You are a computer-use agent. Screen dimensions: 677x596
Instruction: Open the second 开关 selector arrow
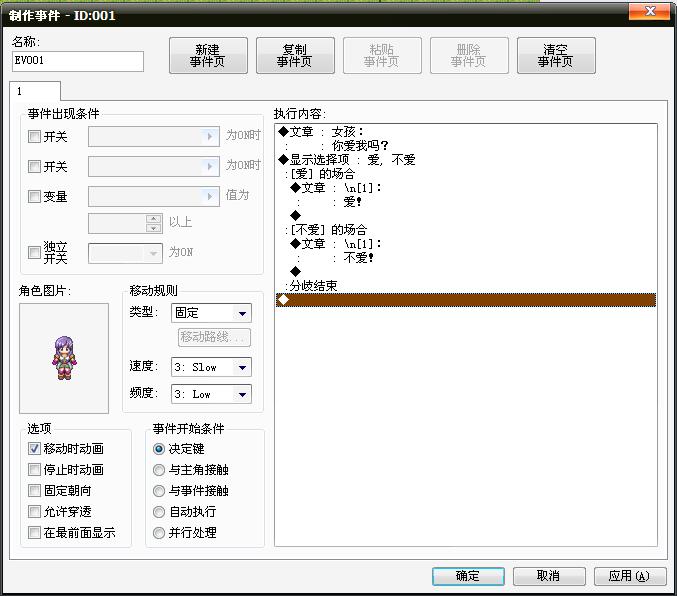(x=210, y=166)
